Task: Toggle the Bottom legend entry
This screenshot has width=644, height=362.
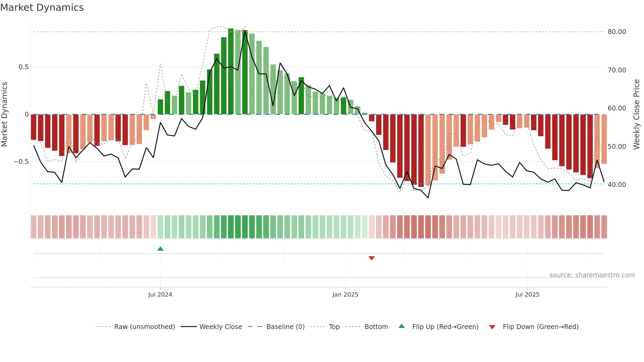Action: pos(367,327)
